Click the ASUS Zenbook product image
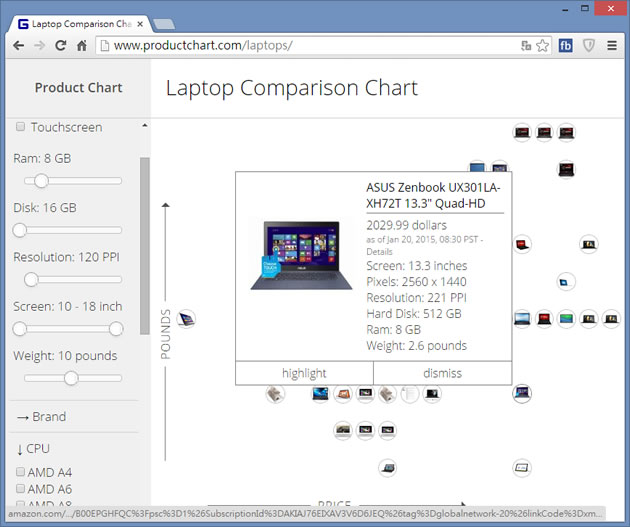Viewport: 630px width, 527px height. [x=301, y=255]
